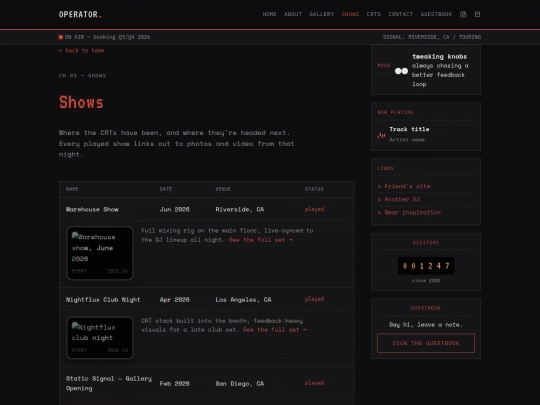This screenshot has height=405, width=540.
Task: Open Nightflux's See the full set link
Action: pos(274,330)
